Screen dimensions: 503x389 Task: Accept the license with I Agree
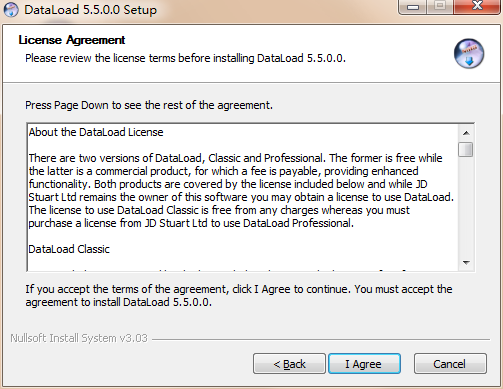(364, 364)
